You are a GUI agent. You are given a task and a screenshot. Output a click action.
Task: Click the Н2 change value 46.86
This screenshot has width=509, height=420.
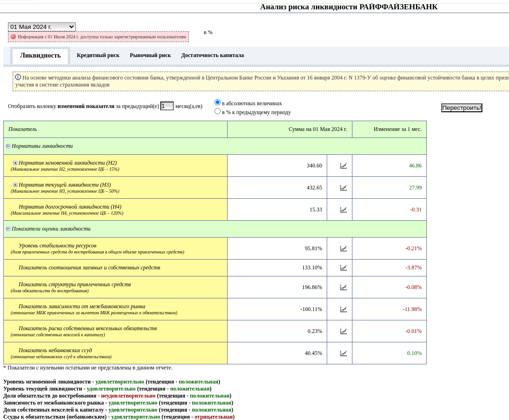[415, 166]
